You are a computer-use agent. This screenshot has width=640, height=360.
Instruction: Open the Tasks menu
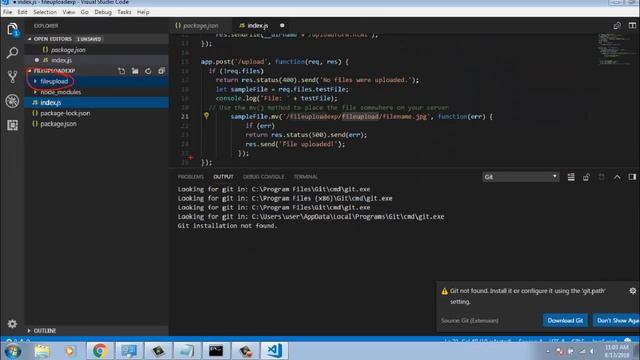(124, 12)
